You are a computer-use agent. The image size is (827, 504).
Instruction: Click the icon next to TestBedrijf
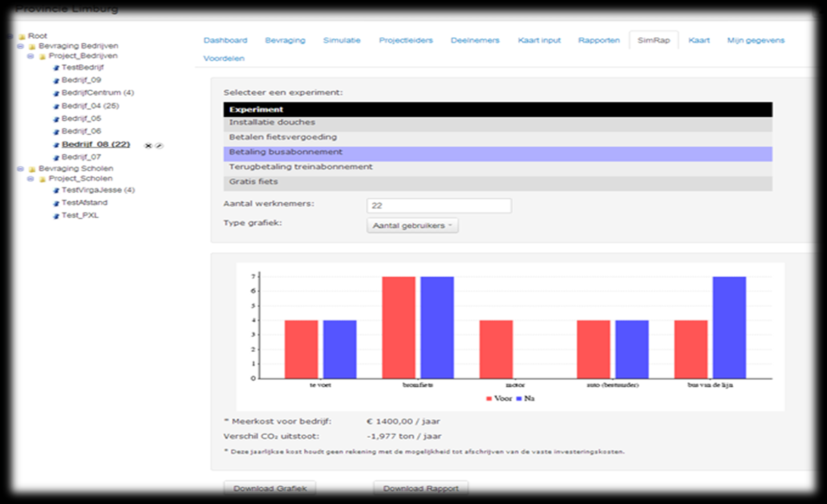(57, 68)
